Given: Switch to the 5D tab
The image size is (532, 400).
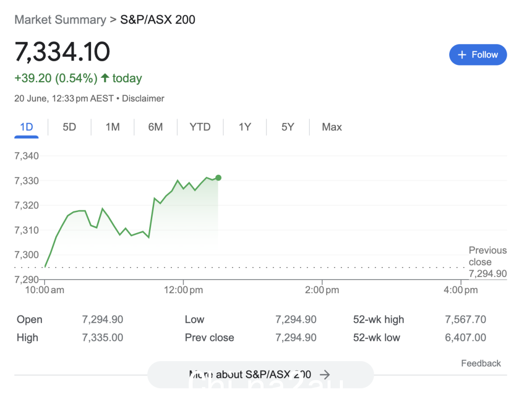Looking at the screenshot, I should pyautogui.click(x=69, y=127).
